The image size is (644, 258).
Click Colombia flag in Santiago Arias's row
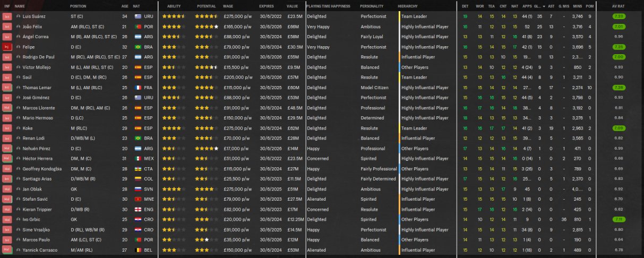tap(137, 178)
